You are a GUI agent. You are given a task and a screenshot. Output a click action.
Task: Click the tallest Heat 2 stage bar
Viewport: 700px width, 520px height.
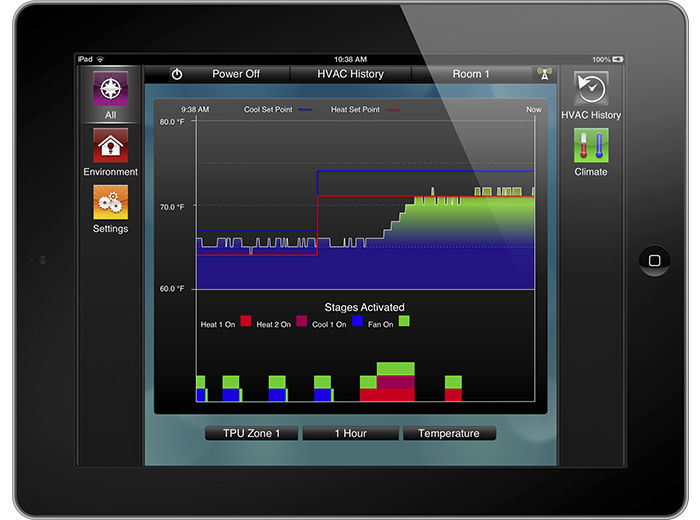[x=396, y=383]
